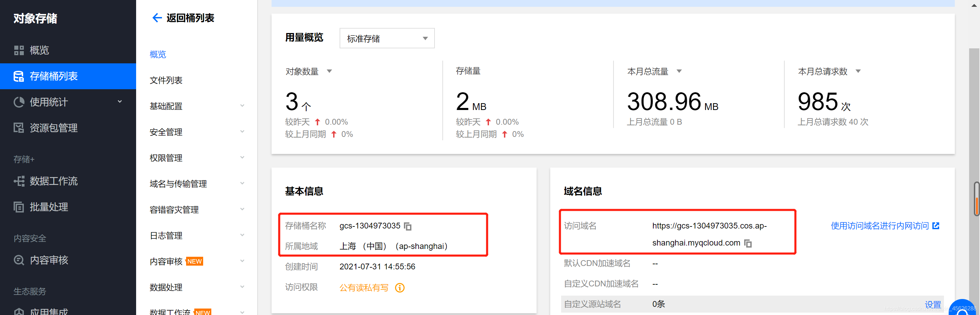Viewport: 980px width, 315px height.
Task: Open the 标准存储 storage class dropdown
Action: (387, 38)
